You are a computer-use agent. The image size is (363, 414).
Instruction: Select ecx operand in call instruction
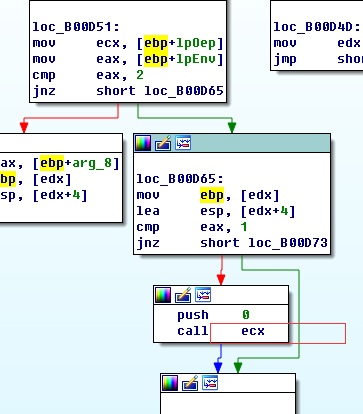pos(253,331)
